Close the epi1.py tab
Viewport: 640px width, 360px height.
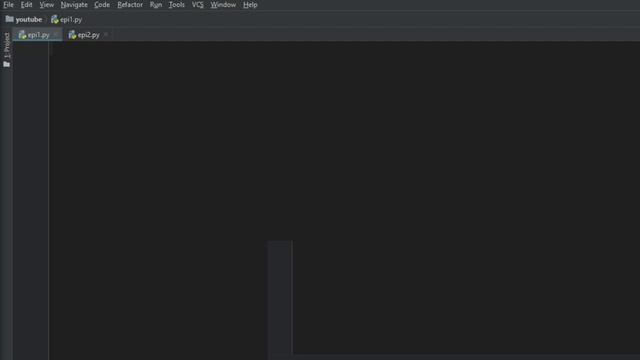(x=56, y=35)
